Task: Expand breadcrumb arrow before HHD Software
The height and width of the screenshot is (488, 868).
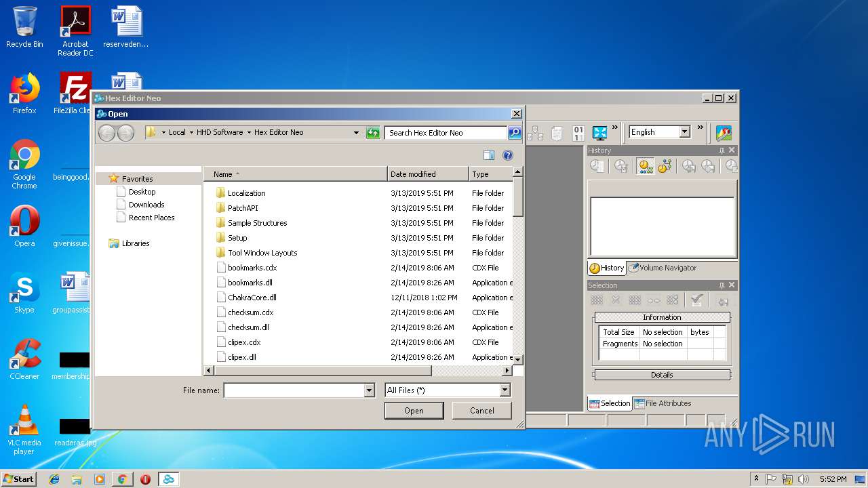Action: click(191, 133)
